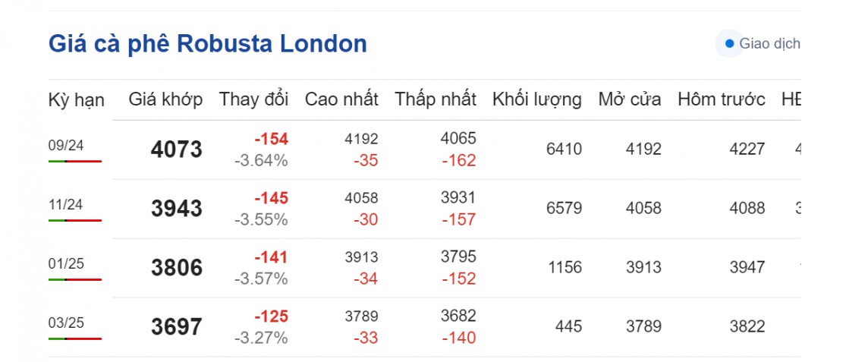This screenshot has width=868, height=362.
Task: Sort by the "Kỳ hạn" column header
Action: (x=76, y=99)
